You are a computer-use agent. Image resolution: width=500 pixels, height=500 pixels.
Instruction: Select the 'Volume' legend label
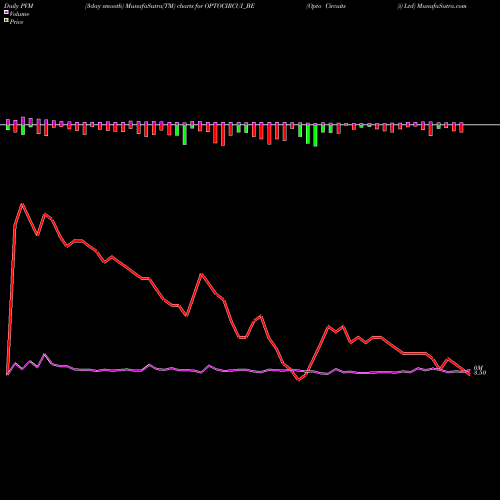(x=19, y=14)
